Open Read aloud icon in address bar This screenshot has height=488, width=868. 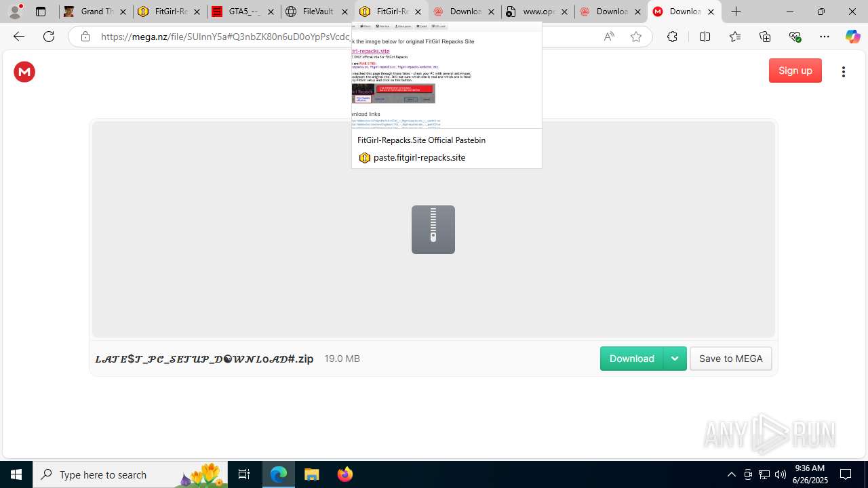coord(609,37)
